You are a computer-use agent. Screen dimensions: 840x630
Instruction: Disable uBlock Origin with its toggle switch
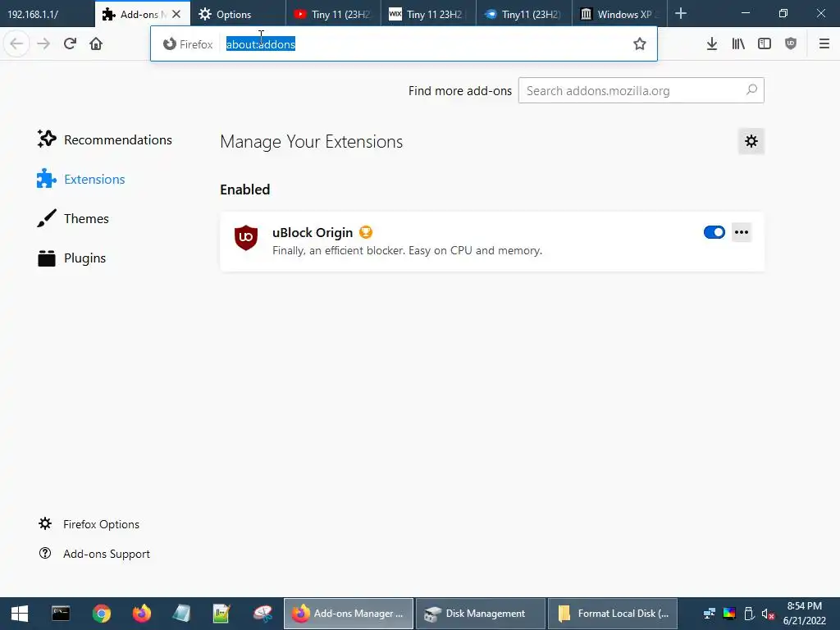click(714, 232)
